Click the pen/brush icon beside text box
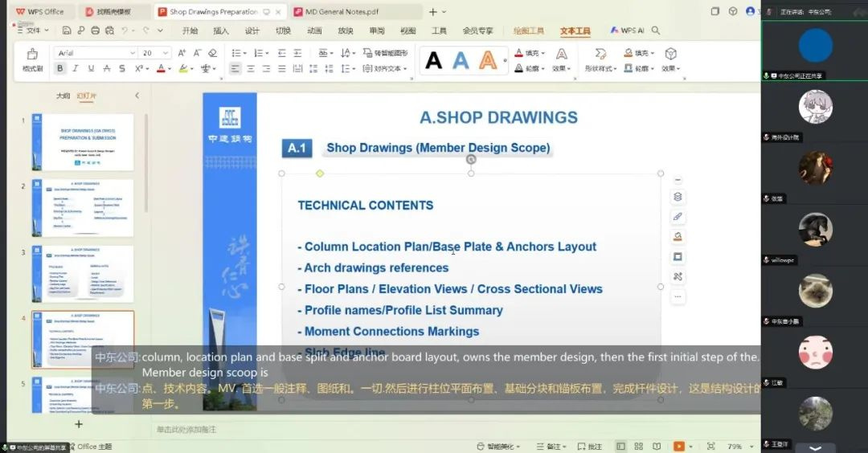The height and width of the screenshot is (453, 868). point(678,217)
